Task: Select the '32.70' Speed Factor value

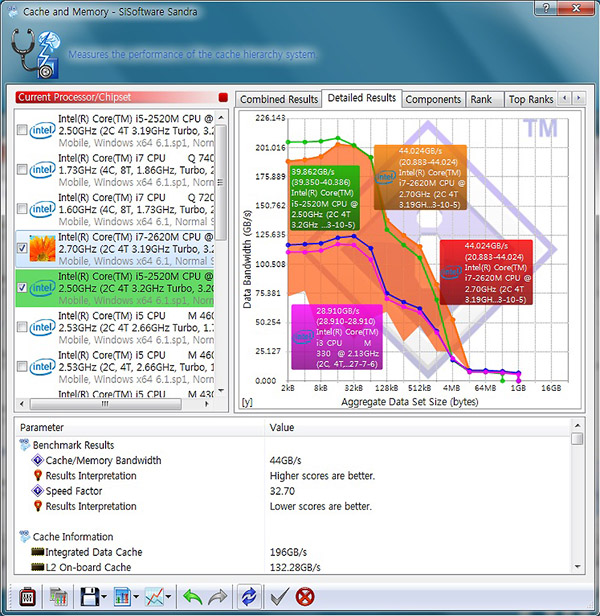Action: click(x=282, y=491)
